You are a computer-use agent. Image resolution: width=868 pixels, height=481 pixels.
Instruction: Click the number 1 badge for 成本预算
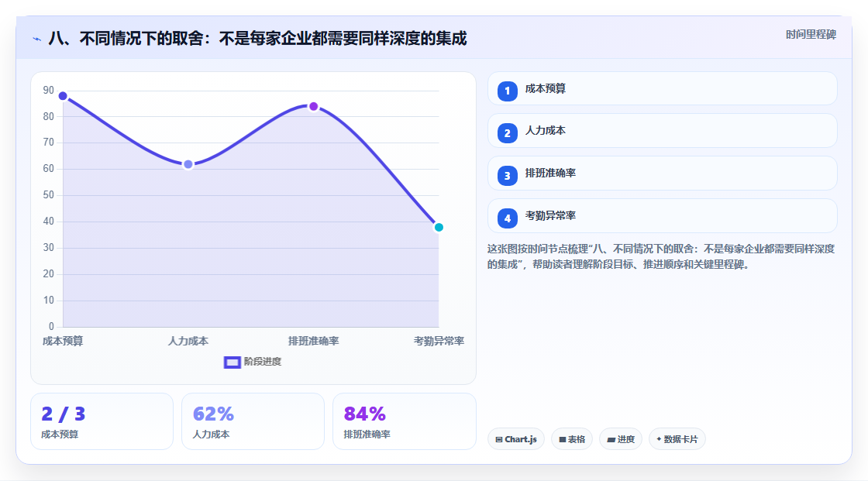(507, 91)
